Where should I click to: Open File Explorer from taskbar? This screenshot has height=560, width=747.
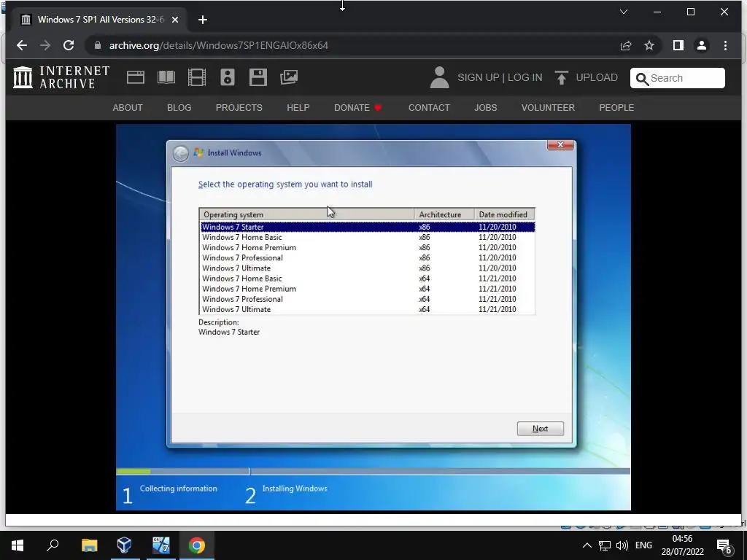89,545
